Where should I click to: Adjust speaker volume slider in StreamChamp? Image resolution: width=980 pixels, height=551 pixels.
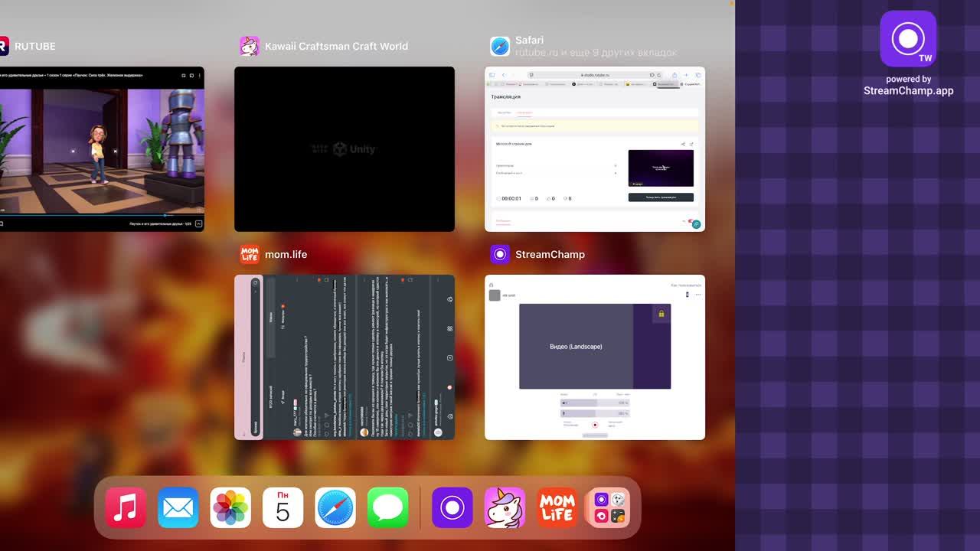coord(595,403)
